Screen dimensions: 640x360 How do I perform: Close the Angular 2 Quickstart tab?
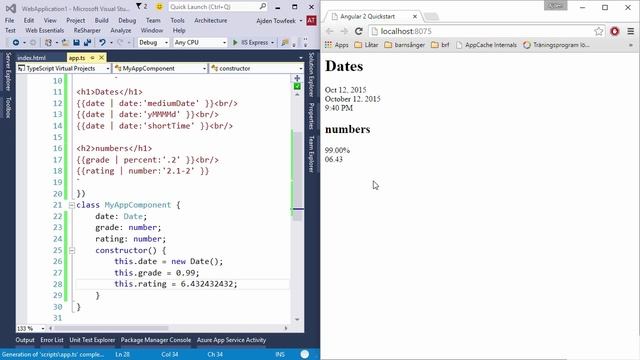(x=415, y=16)
